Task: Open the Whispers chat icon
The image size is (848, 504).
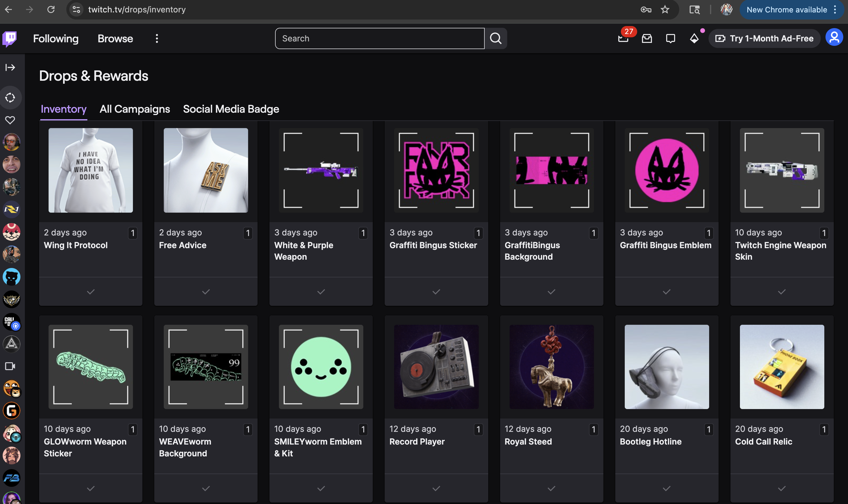Action: point(670,38)
